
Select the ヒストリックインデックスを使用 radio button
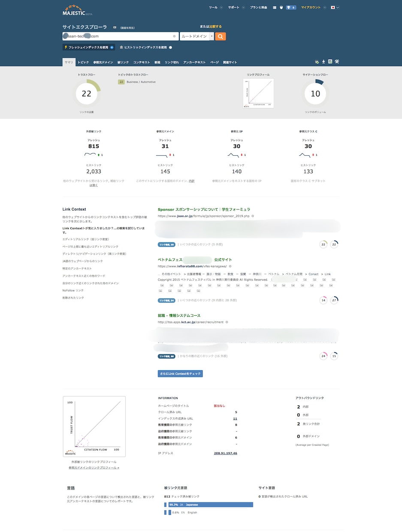coord(170,47)
